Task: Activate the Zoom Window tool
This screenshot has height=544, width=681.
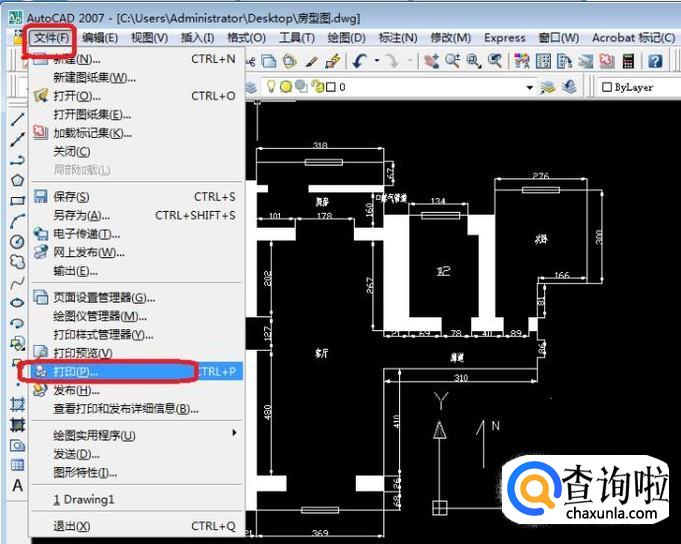Action: pos(473,61)
